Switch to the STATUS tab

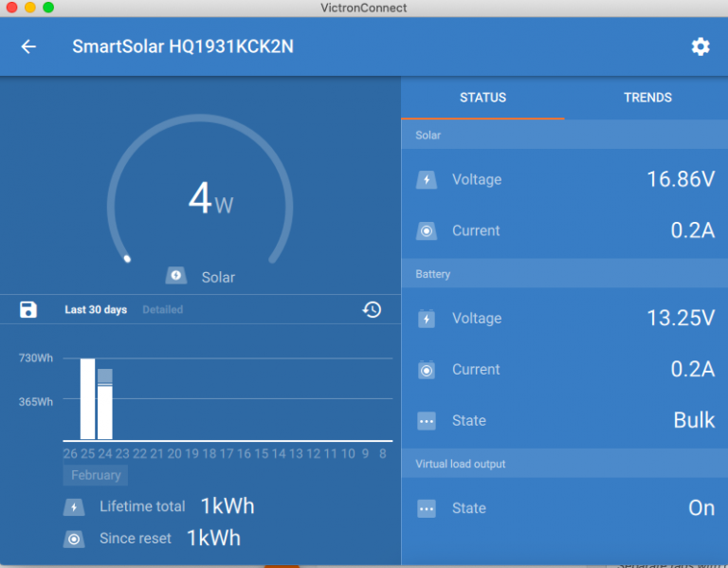tap(482, 98)
